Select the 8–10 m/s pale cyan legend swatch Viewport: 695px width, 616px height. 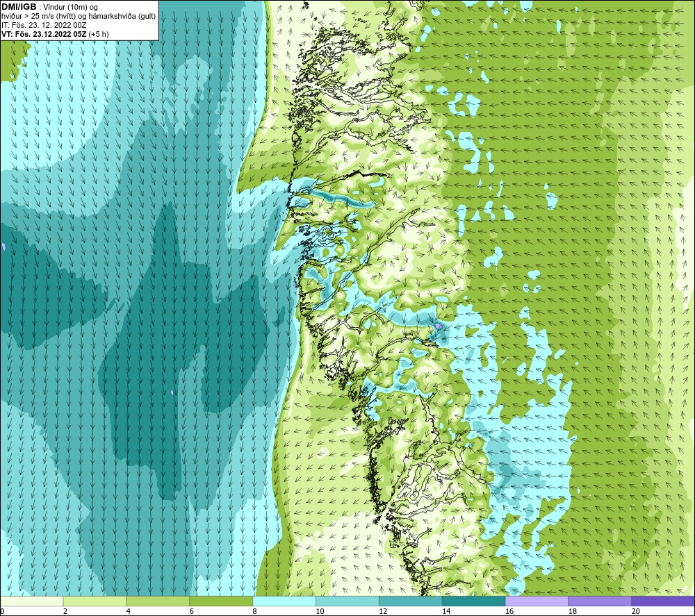tap(284, 601)
